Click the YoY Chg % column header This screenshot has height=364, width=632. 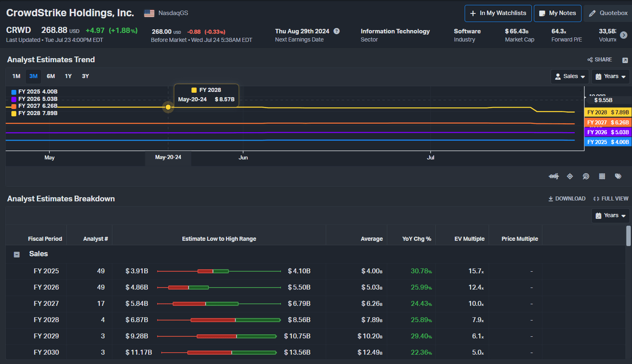pyautogui.click(x=417, y=239)
